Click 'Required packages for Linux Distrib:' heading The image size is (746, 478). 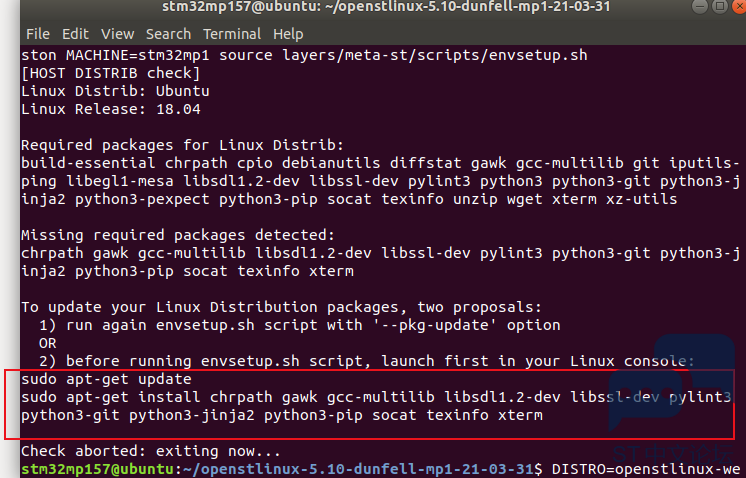182,145
